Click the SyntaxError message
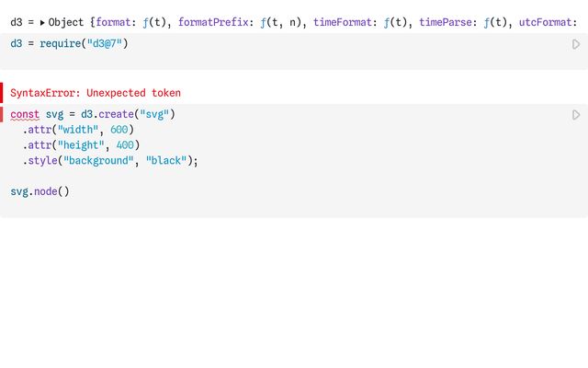588x368 pixels. point(96,93)
